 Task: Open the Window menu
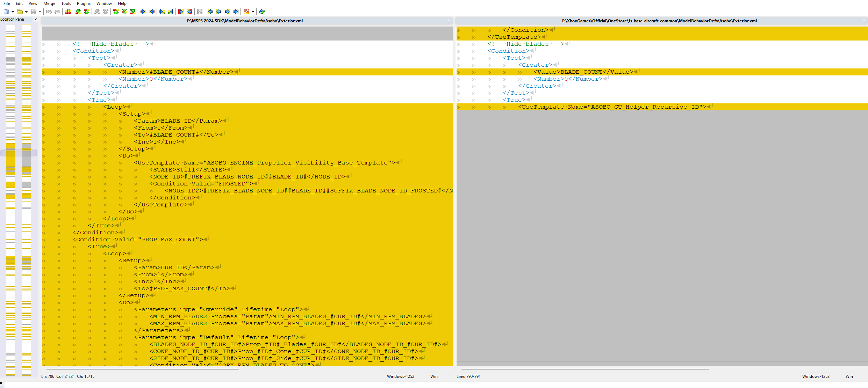point(104,3)
